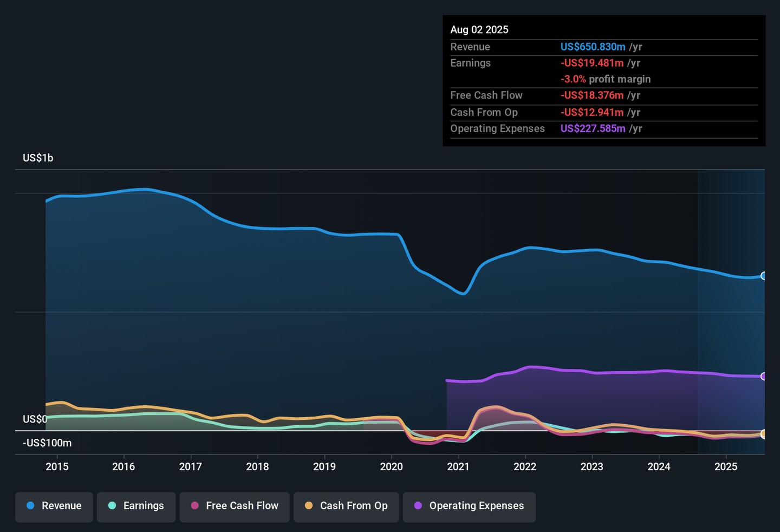Click the US$650.830m revenue value in tooltip
This screenshot has width=780, height=532.
pyautogui.click(x=593, y=47)
